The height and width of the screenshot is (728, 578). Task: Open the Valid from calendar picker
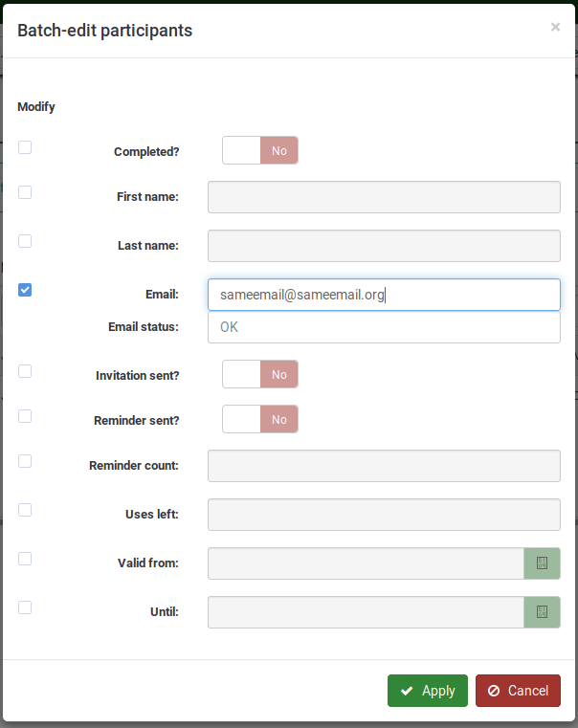click(x=542, y=563)
